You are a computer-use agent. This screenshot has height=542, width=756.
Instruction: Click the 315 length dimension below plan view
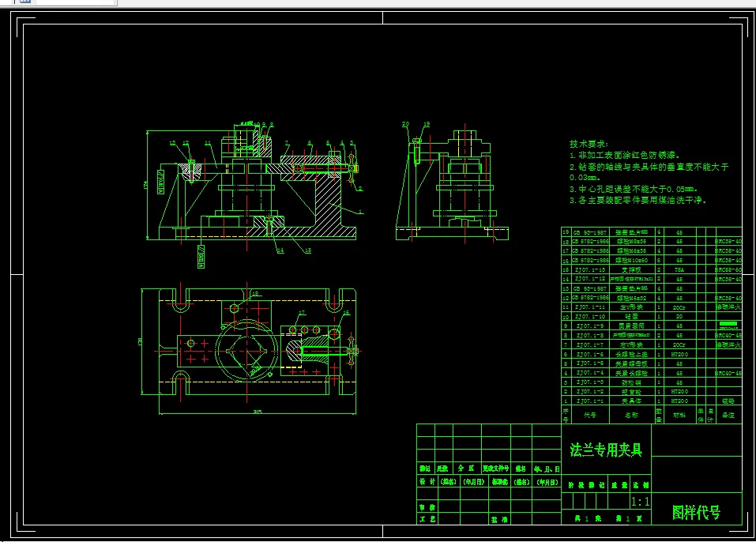point(257,412)
